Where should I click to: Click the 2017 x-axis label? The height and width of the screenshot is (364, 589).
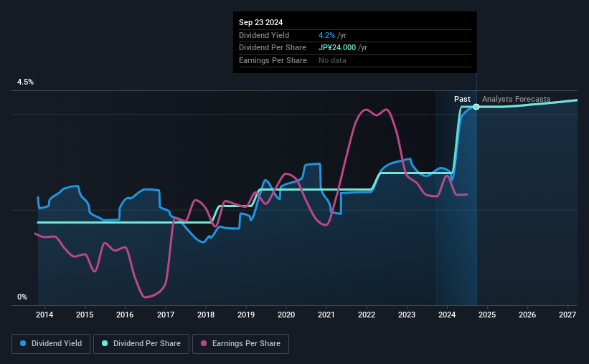165,315
